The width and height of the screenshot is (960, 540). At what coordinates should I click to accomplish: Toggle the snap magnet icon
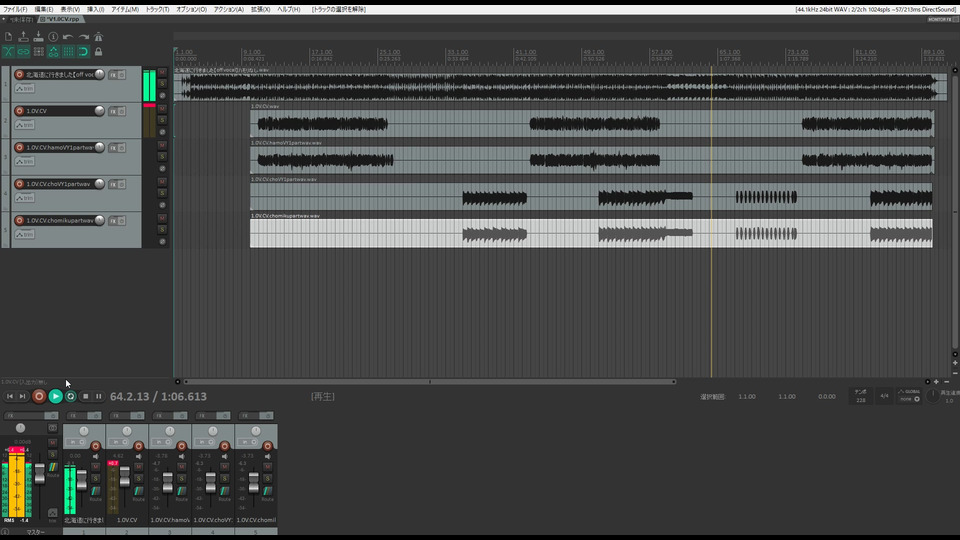coord(83,52)
